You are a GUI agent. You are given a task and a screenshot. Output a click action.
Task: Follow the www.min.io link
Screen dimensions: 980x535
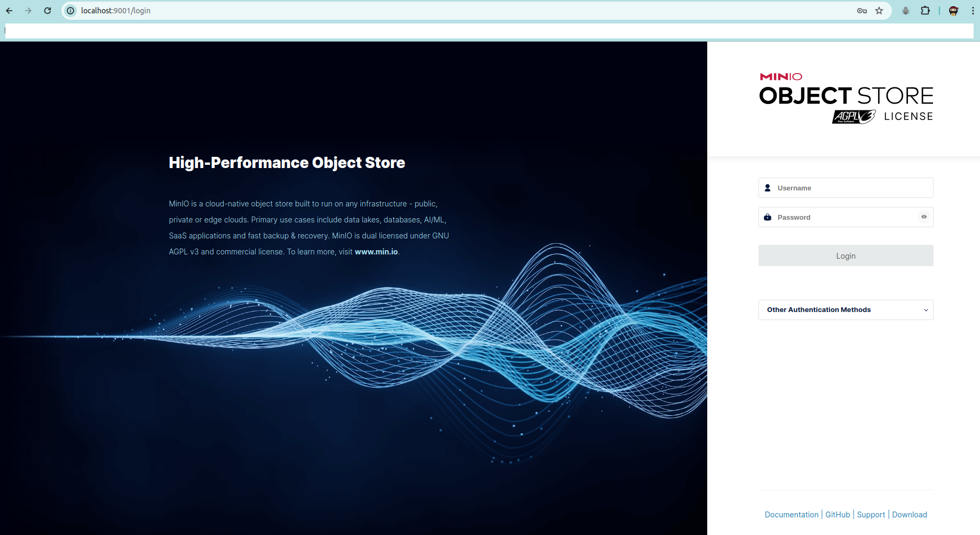[x=376, y=252]
